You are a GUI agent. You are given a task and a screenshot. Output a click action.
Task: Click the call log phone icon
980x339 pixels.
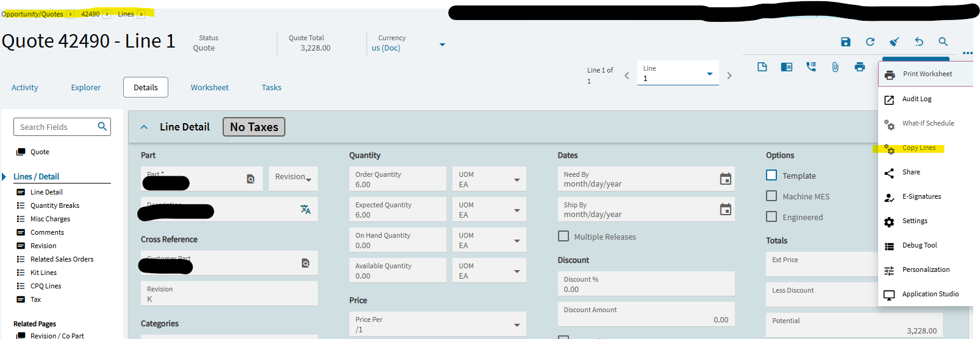[811, 67]
